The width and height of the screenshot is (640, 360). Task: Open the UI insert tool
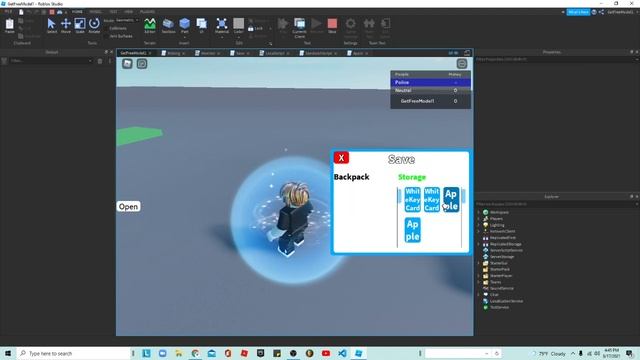click(x=201, y=26)
